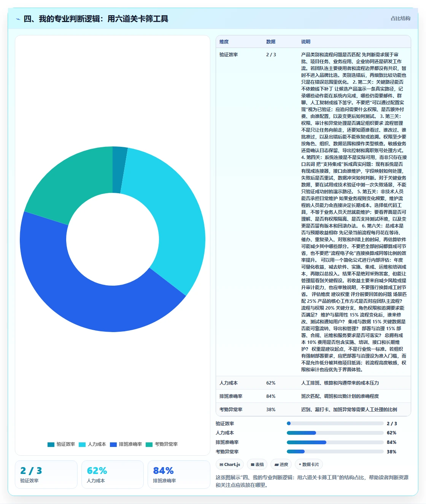
Task: Click the 排班准确率 label in progress list
Action: pyautogui.click(x=227, y=442)
